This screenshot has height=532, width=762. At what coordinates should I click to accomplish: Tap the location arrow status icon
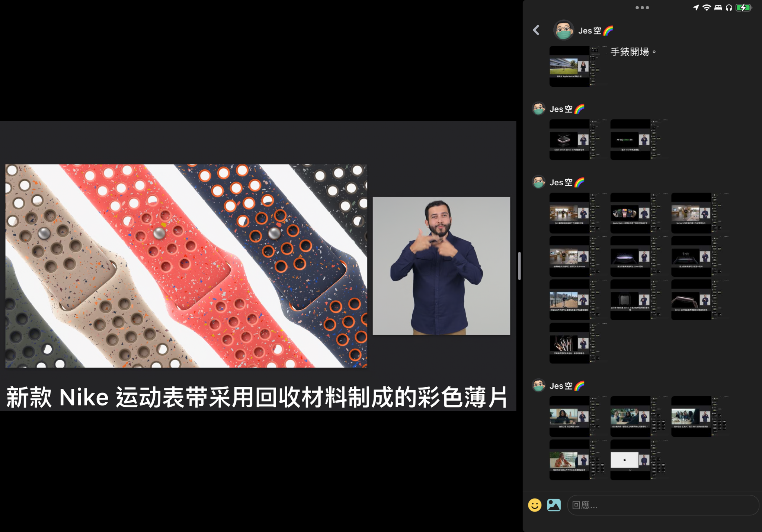(696, 7)
